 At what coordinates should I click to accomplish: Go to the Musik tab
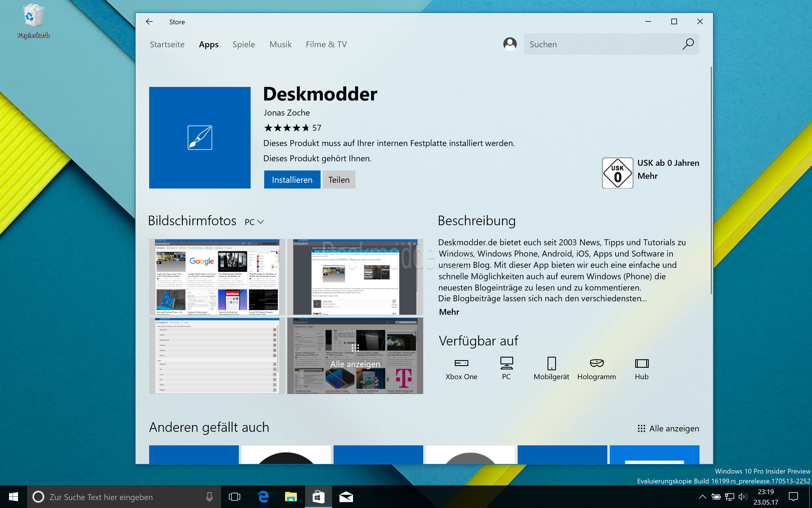[x=281, y=44]
